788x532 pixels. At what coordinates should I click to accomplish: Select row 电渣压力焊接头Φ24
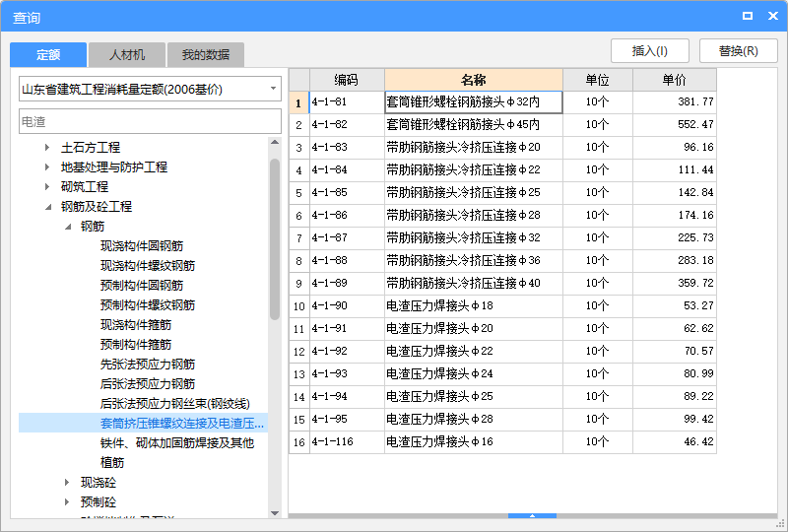474,373
